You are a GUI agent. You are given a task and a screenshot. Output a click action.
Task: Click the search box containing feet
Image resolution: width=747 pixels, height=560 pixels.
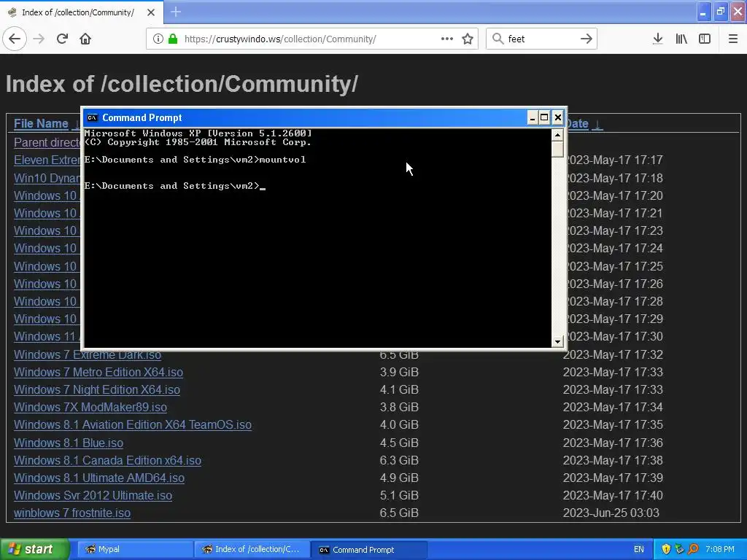tap(541, 39)
